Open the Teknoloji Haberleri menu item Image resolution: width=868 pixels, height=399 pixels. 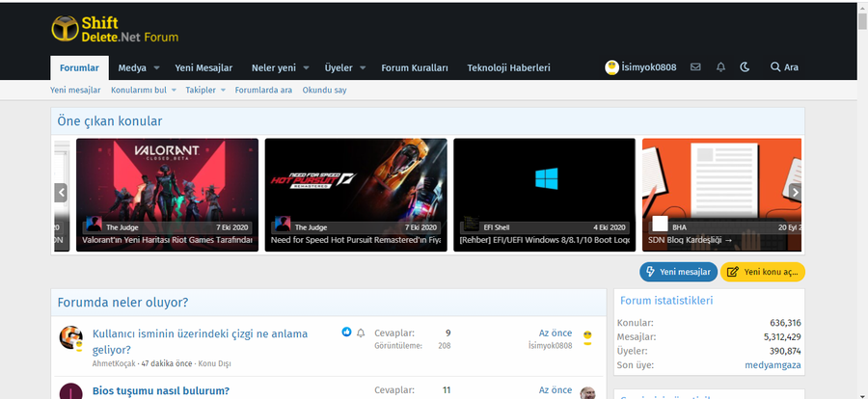(x=508, y=67)
